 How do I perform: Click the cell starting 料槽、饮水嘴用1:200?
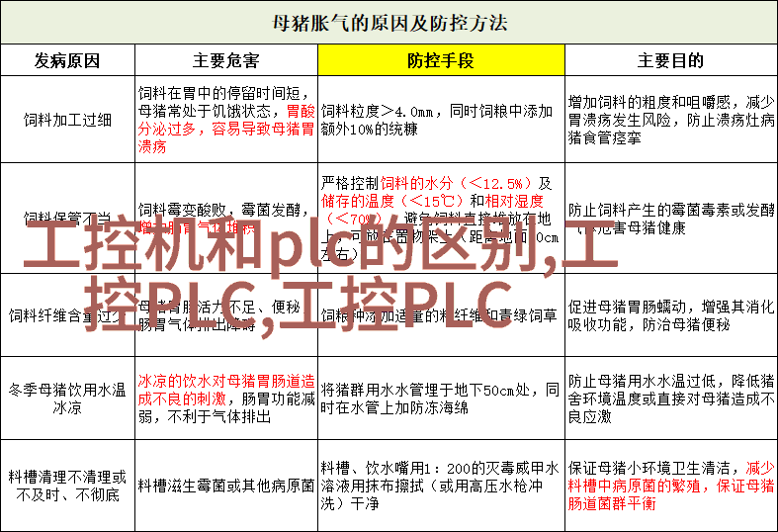(441, 486)
